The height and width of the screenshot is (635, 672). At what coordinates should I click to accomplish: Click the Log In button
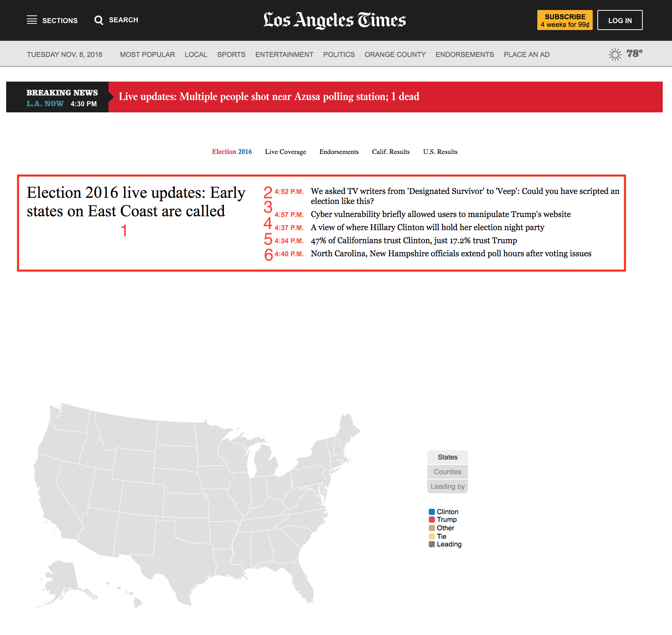(x=620, y=20)
